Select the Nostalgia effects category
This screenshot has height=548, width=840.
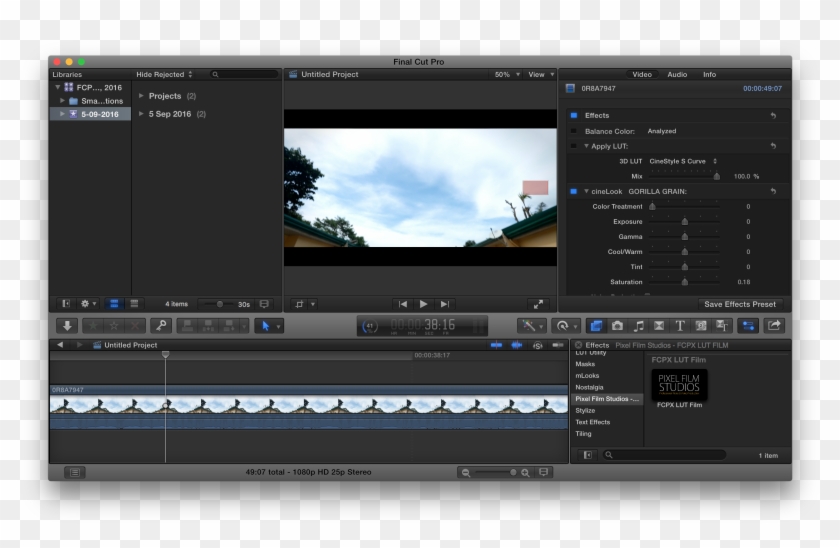pyautogui.click(x=589, y=387)
